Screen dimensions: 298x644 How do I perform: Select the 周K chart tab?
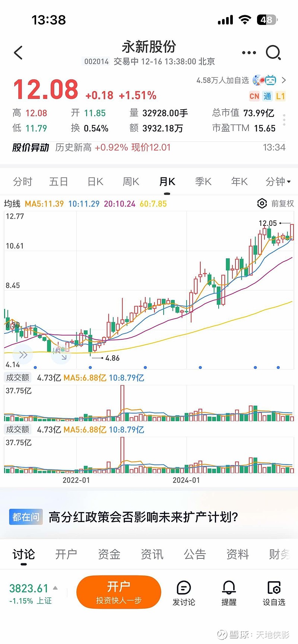click(131, 182)
